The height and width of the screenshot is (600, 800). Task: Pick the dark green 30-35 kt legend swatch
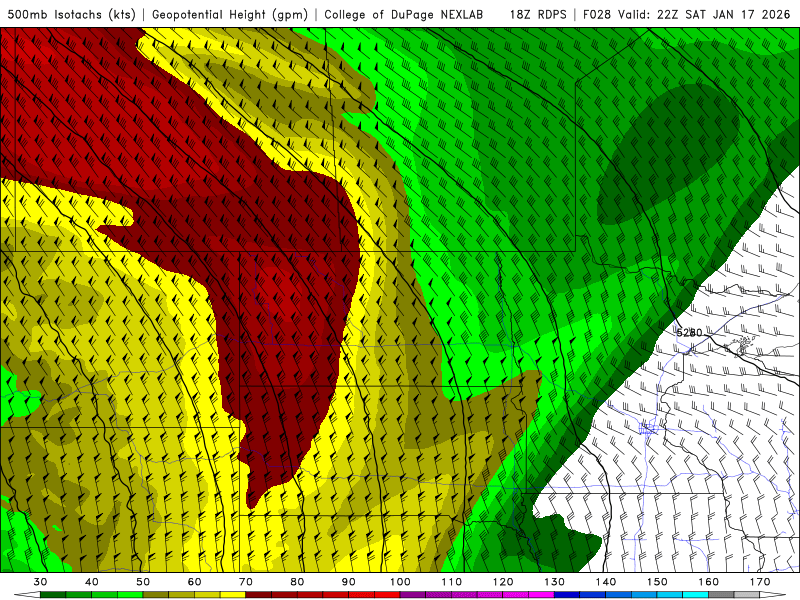pyautogui.click(x=53, y=595)
